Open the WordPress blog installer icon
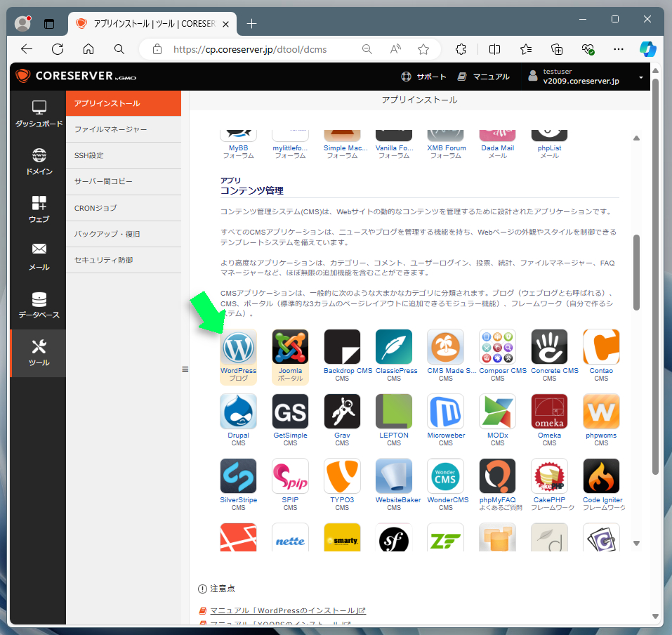 click(x=238, y=347)
